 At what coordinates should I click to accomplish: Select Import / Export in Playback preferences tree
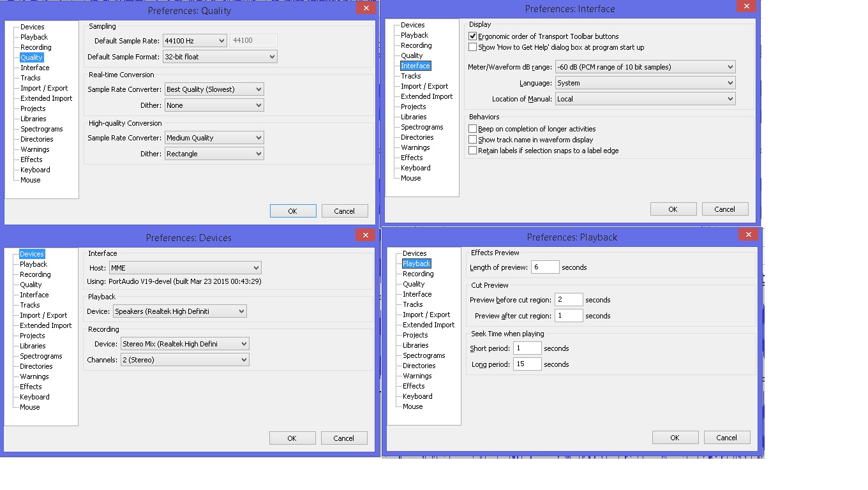pos(426,315)
